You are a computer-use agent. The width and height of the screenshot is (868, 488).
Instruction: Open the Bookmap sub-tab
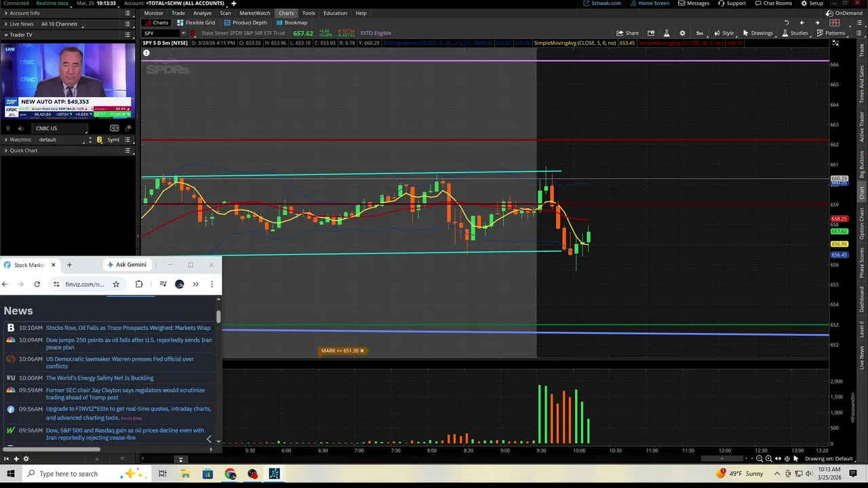click(x=292, y=22)
